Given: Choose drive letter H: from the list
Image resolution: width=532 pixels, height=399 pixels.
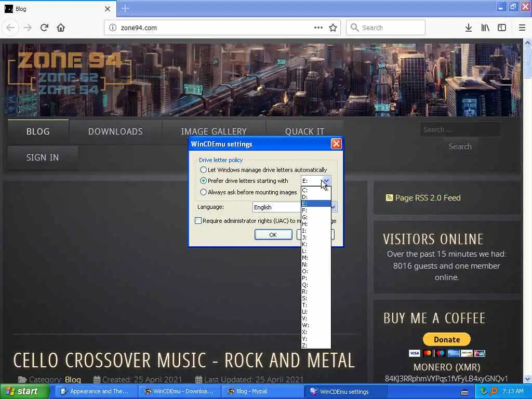Looking at the screenshot, I should point(316,224).
